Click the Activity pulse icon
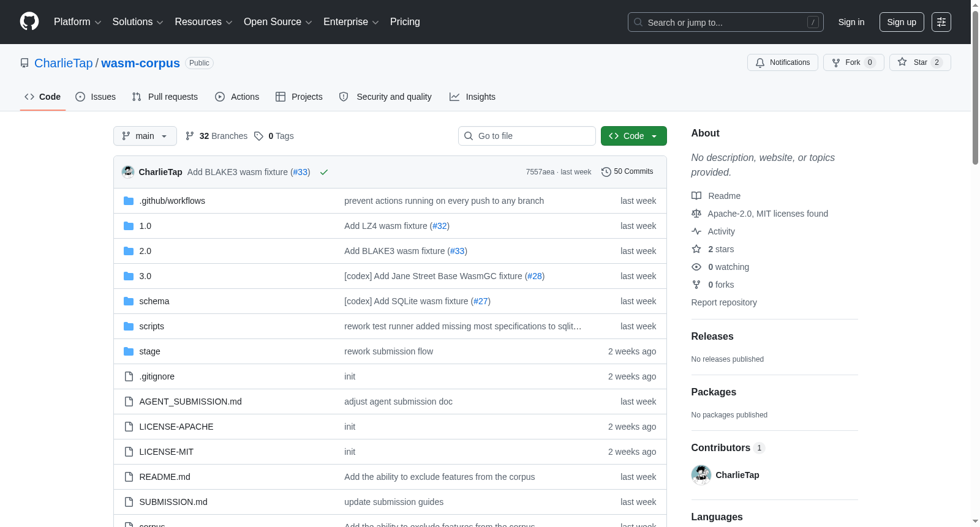Image resolution: width=980 pixels, height=527 pixels. (696, 231)
